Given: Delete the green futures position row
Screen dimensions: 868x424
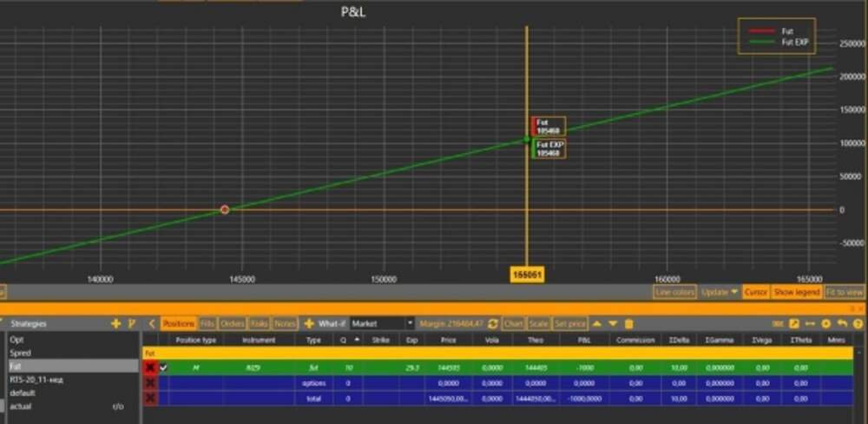Looking at the screenshot, I should click(x=151, y=368).
